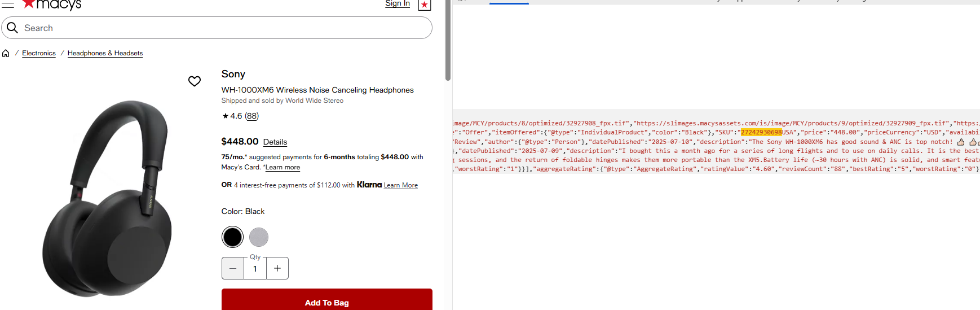Decrease quantity with minus button
This screenshot has width=980, height=310.
(x=233, y=268)
